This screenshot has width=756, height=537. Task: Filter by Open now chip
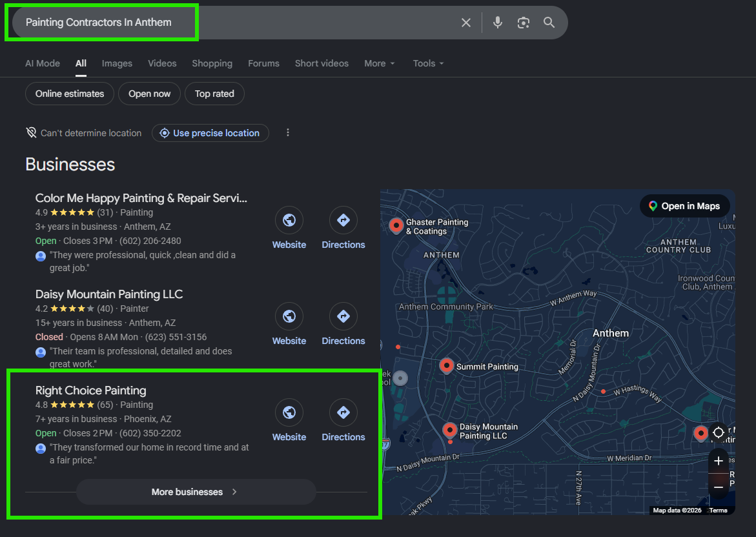(x=150, y=94)
